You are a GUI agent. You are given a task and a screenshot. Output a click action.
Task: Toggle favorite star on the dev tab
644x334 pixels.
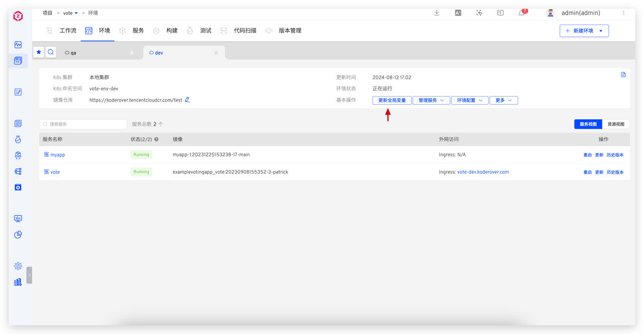(x=216, y=53)
